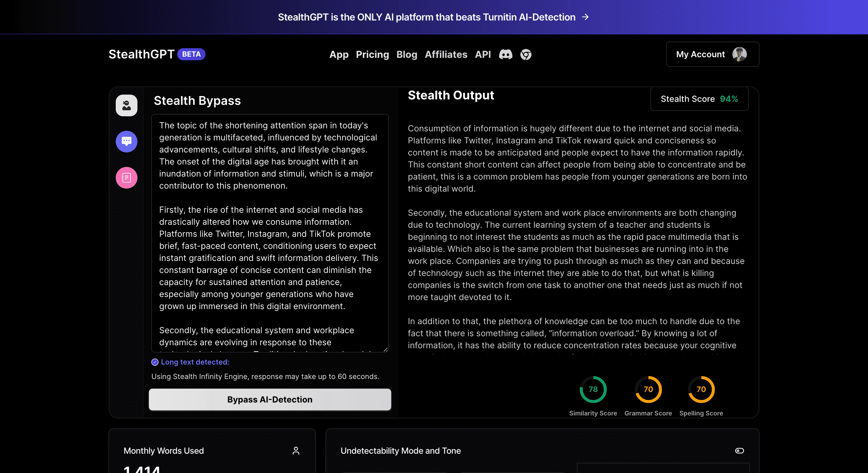Open the purple chat bubble sidebar tool
This screenshot has width=868, height=473.
coord(126,142)
